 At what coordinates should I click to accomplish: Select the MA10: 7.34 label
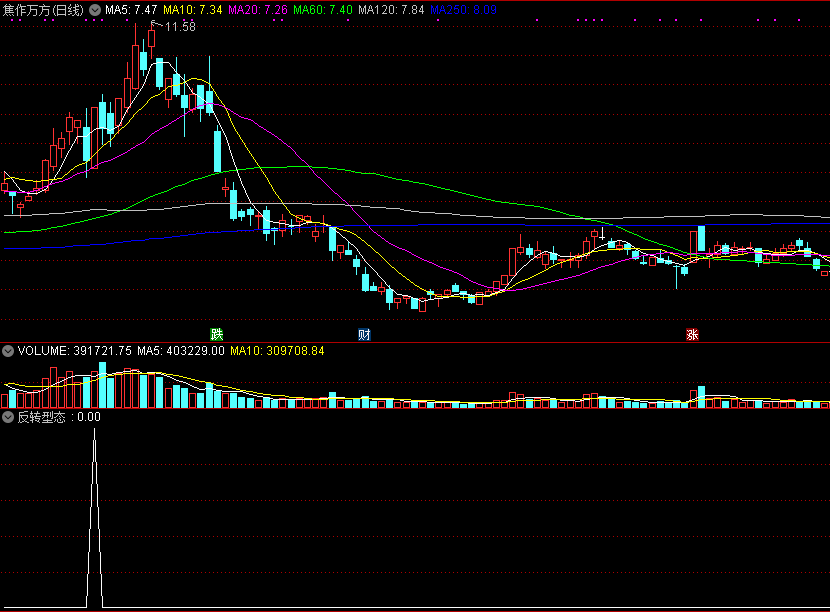pos(193,10)
